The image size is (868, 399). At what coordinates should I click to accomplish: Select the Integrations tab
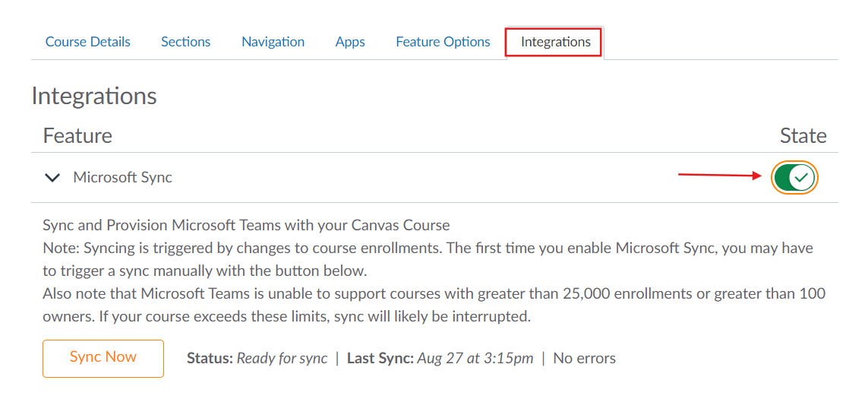(555, 42)
